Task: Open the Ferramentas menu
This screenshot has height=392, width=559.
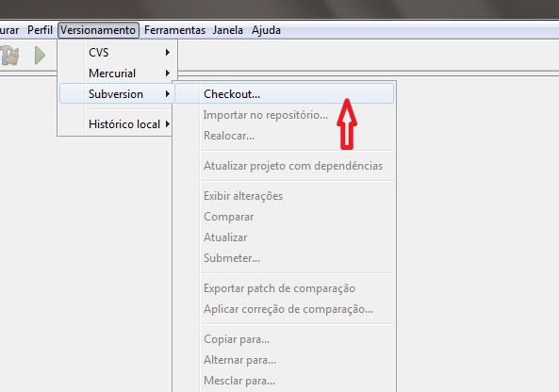Action: [174, 30]
